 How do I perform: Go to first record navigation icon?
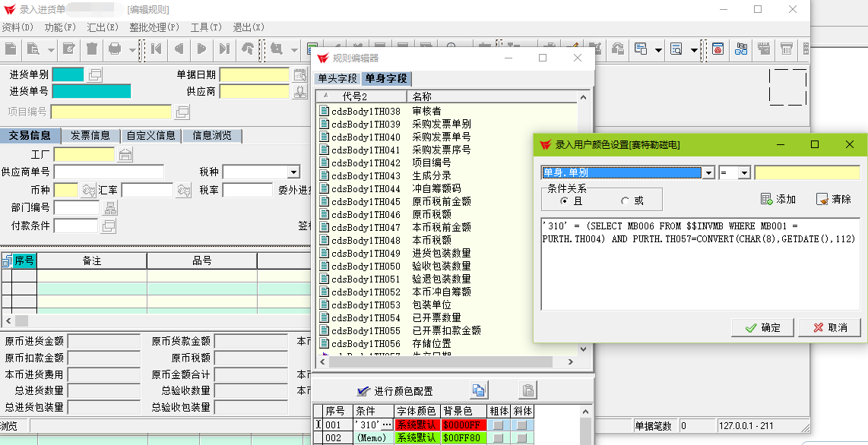point(156,49)
